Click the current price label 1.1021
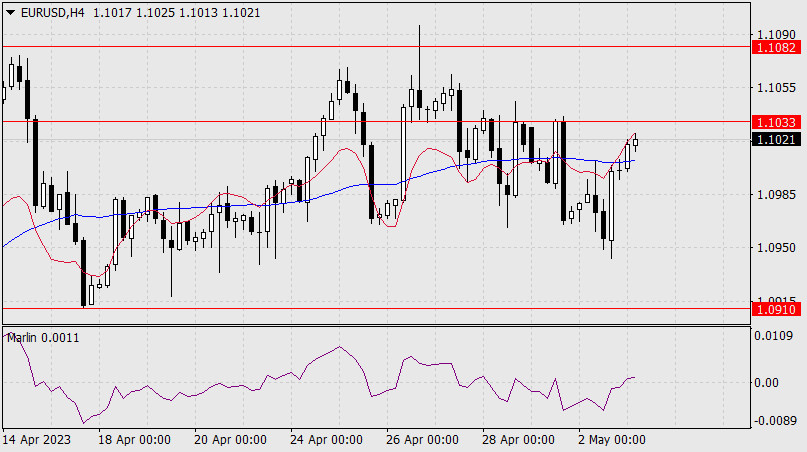This screenshot has height=452, width=807. (x=776, y=140)
